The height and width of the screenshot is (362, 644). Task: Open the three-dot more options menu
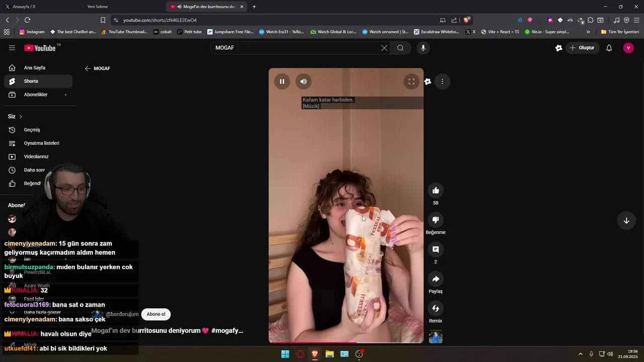pos(442,81)
